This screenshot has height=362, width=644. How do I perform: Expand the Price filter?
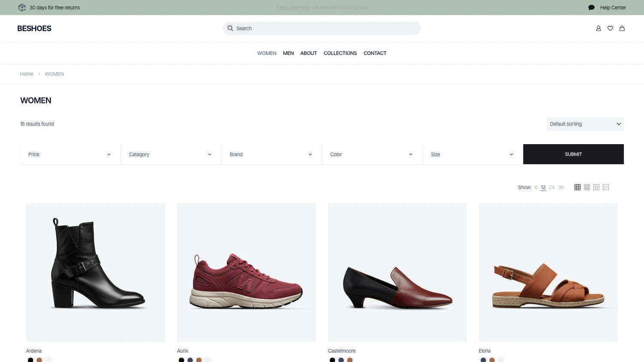[70, 154]
